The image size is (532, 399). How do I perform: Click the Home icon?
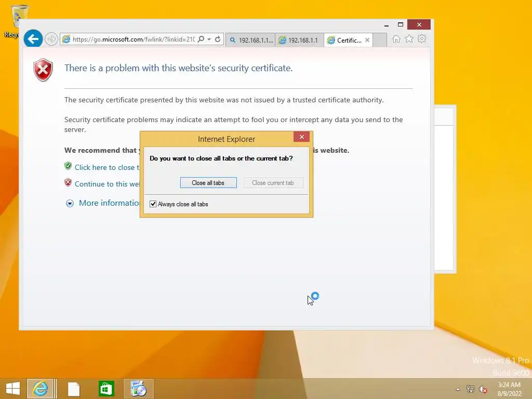(396, 39)
